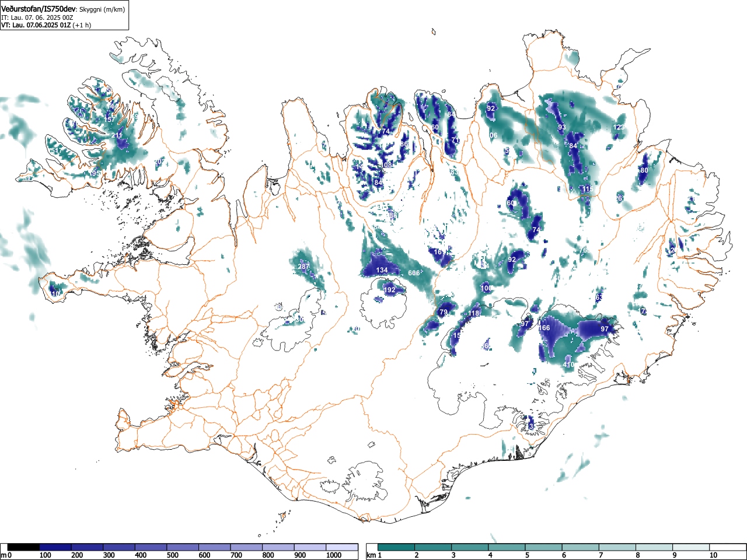This screenshot has width=747, height=560.
Task: Click the 'Veðurstofan/IS750dev' title text
Action: click(39, 9)
